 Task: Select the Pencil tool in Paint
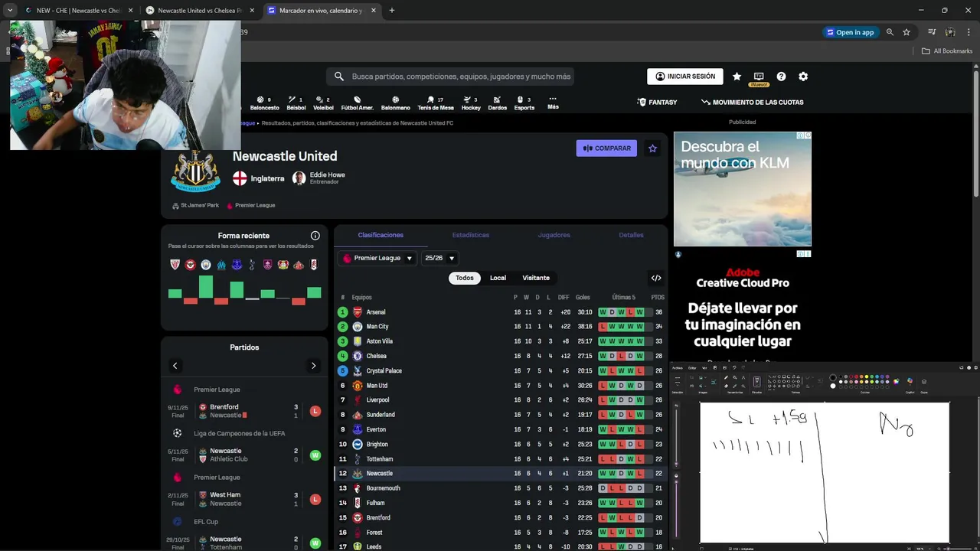coord(726,377)
